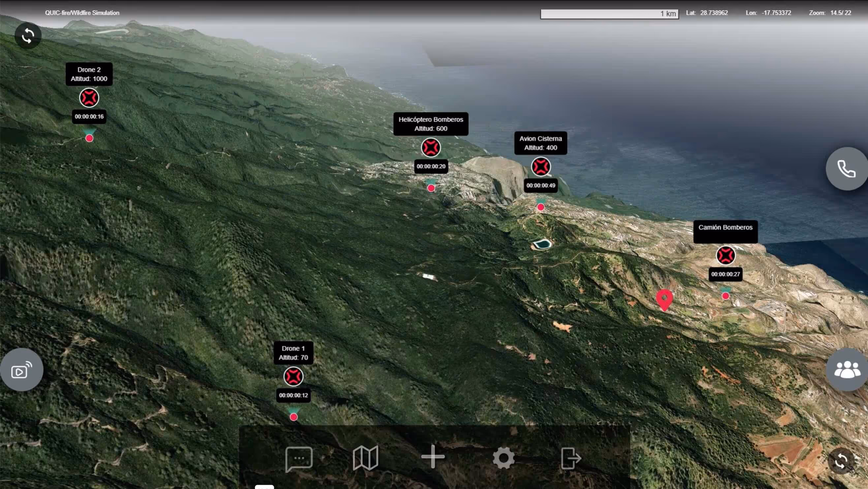Open the map icon in bottom toolbar
Image resolution: width=868 pixels, height=489 pixels.
click(x=366, y=458)
